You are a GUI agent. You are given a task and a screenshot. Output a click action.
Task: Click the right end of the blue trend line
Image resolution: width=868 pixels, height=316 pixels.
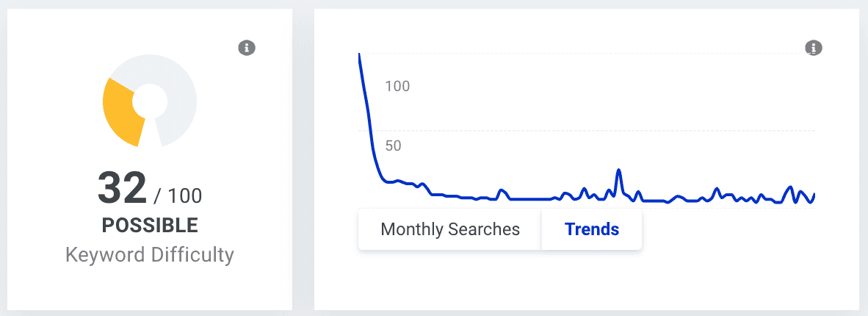click(x=814, y=195)
